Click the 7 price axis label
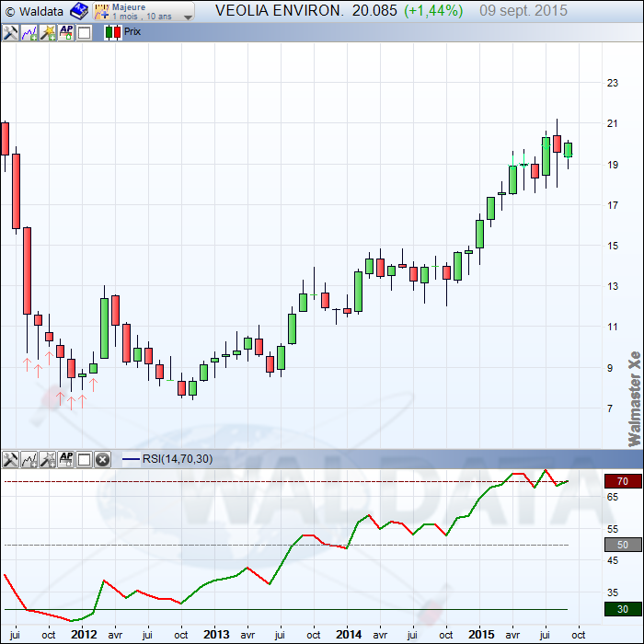This screenshot has width=644, height=644. coord(610,408)
